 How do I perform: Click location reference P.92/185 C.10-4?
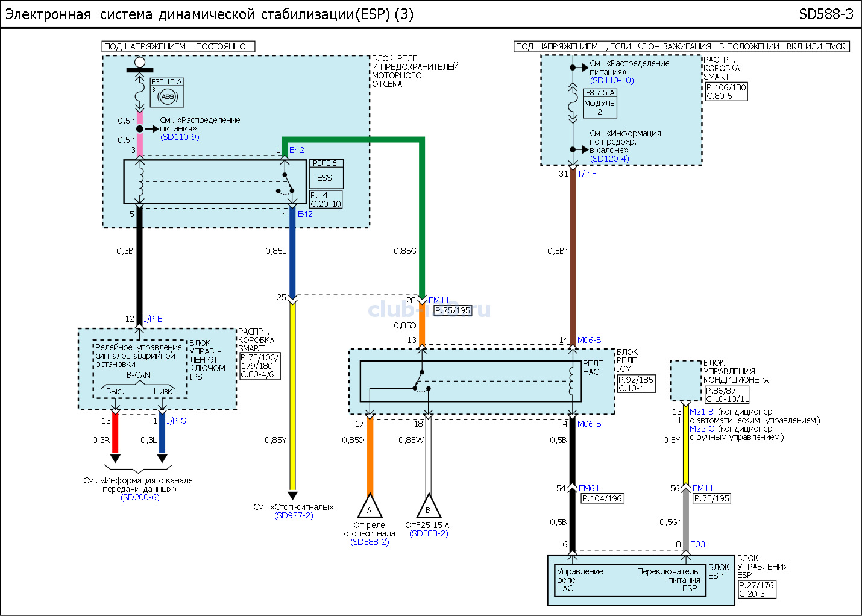point(637,384)
